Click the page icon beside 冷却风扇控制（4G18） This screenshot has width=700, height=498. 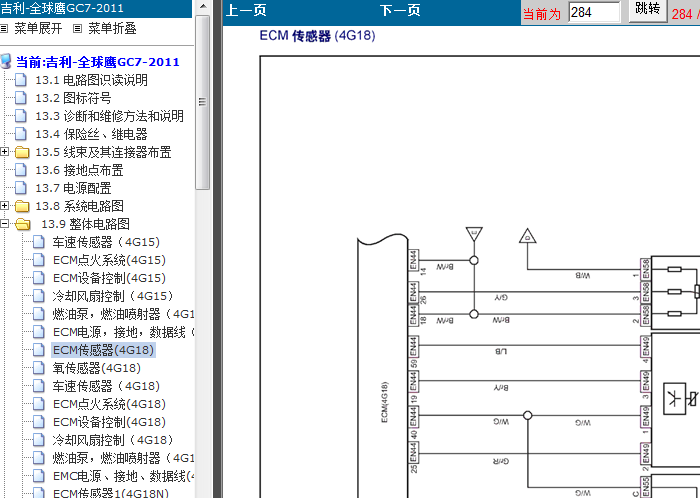pyautogui.click(x=39, y=440)
